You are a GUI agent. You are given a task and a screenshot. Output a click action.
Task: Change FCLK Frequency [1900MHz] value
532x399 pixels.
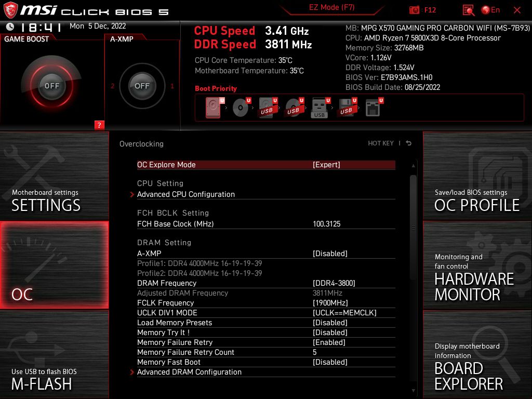coord(330,303)
